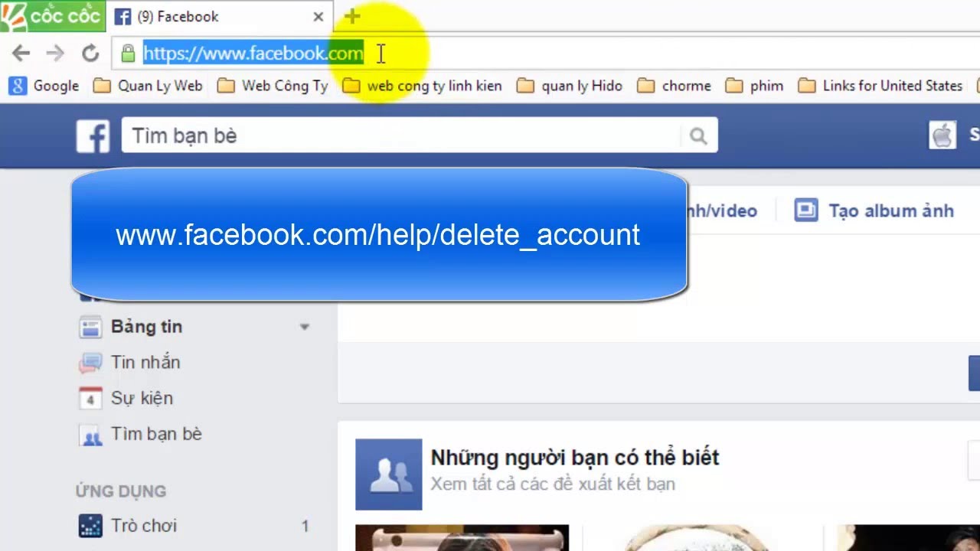This screenshot has height=551, width=980.
Task: Open the Quan Ly Web bookmark folder
Action: (x=148, y=86)
